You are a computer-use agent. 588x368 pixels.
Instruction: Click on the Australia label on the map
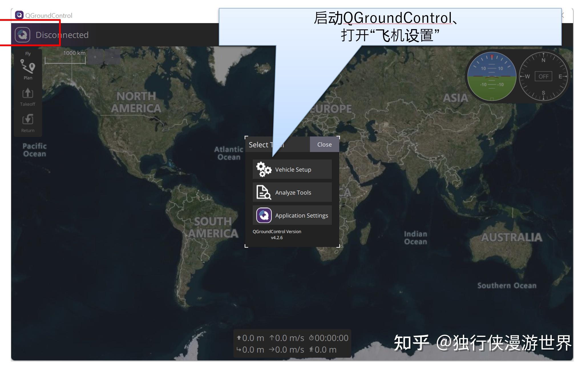[512, 237]
